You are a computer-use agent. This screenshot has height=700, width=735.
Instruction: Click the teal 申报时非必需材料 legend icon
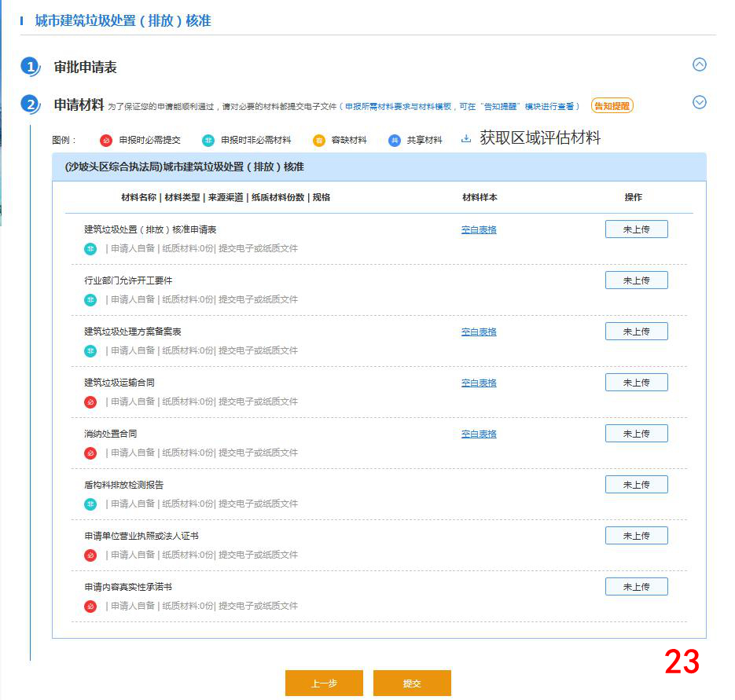point(208,141)
